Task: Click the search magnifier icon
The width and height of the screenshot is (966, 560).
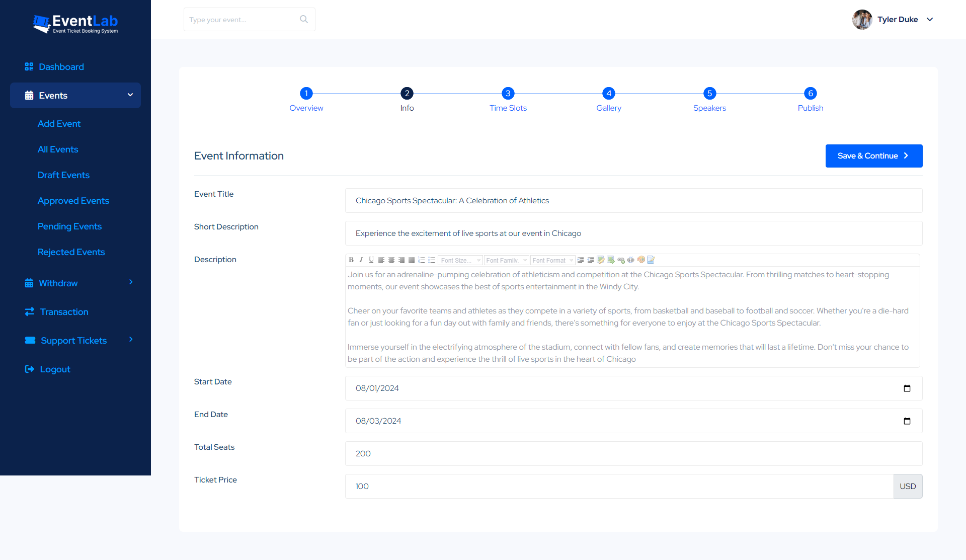Action: point(304,19)
